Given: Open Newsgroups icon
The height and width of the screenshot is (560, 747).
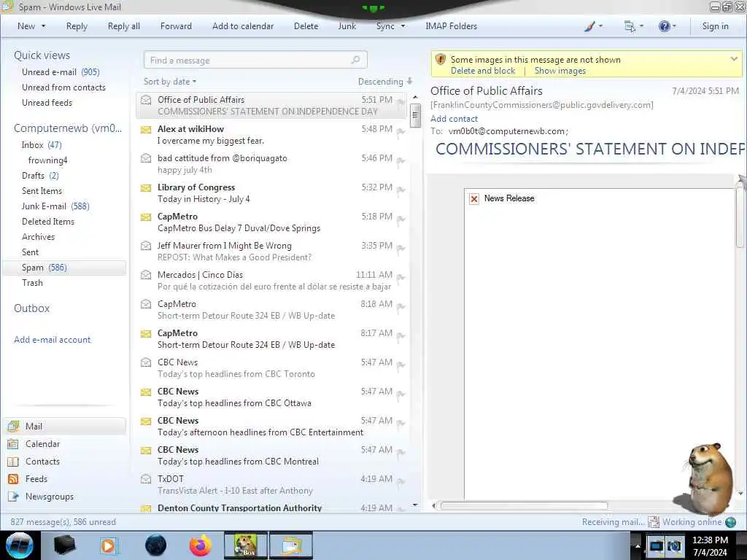Looking at the screenshot, I should [13, 497].
